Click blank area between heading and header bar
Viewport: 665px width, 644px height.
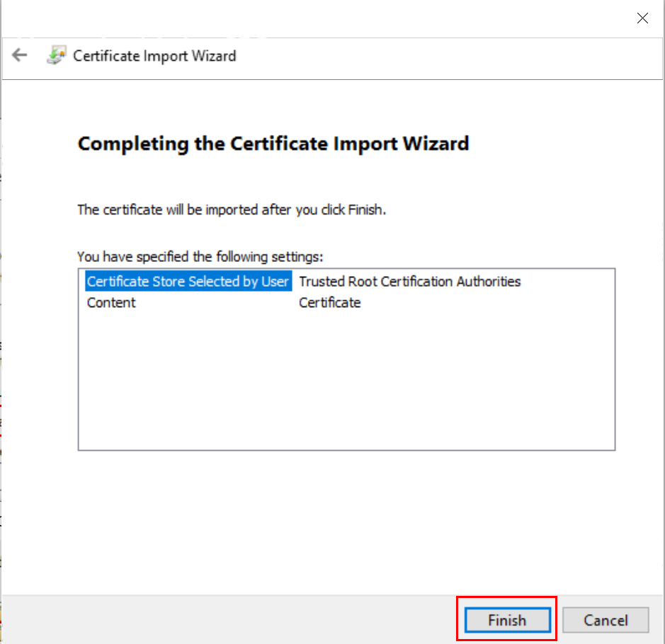pyautogui.click(x=346, y=106)
